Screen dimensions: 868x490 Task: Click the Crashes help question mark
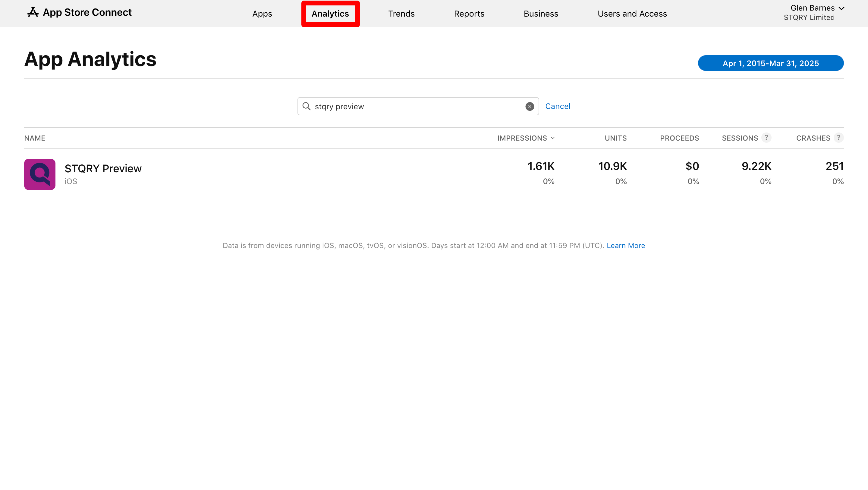pyautogui.click(x=838, y=138)
